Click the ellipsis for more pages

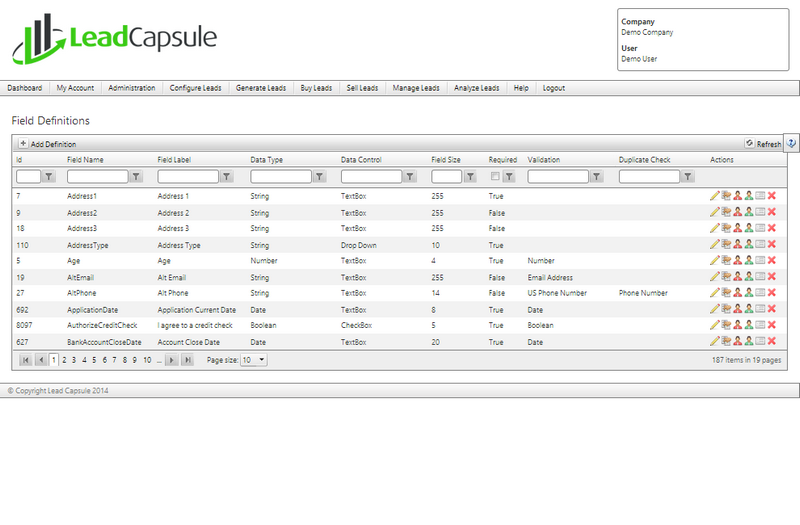click(159, 360)
